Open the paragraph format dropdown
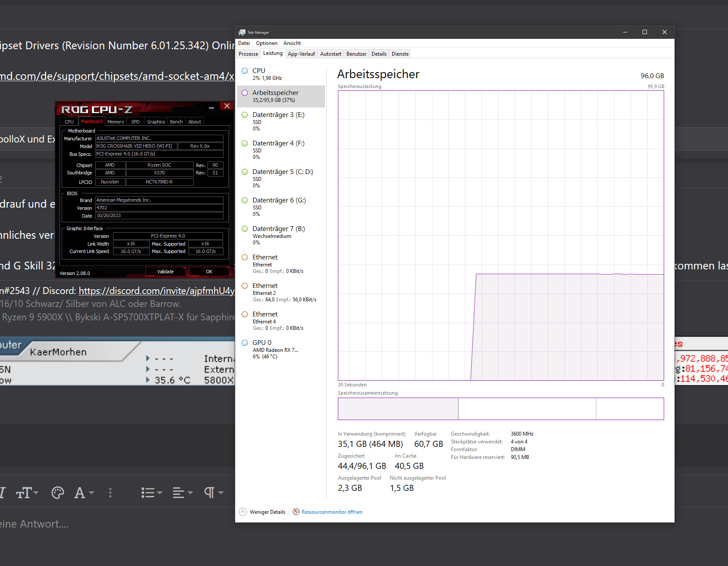Image resolution: width=728 pixels, height=566 pixels. 214,493
